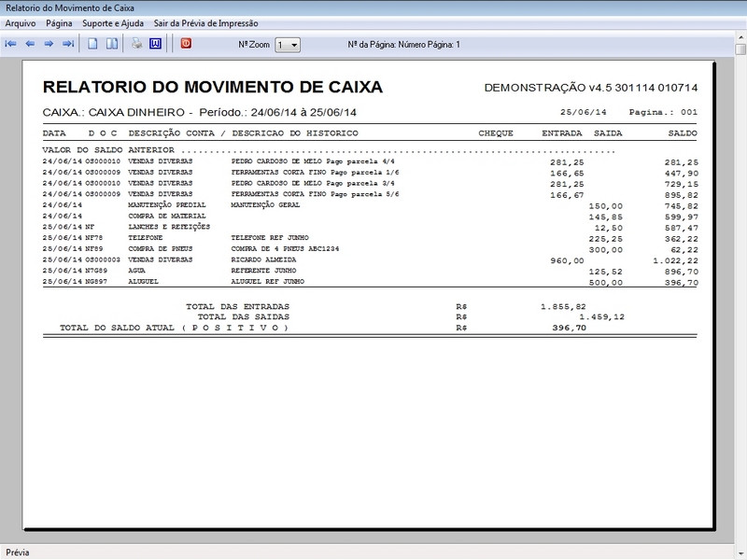The image size is (747, 560).
Task: Export report with the Word icon
Action: tap(155, 44)
